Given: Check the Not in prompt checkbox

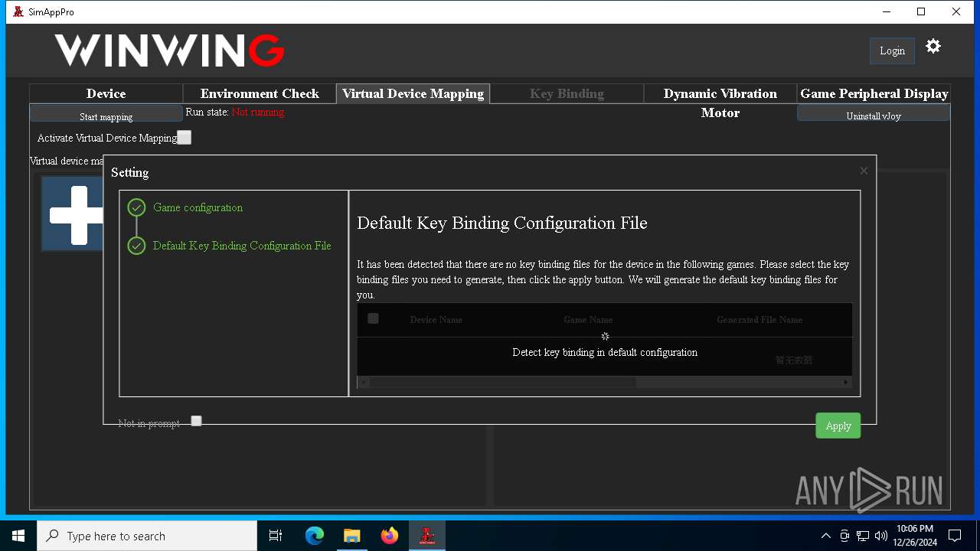Looking at the screenshot, I should 196,421.
